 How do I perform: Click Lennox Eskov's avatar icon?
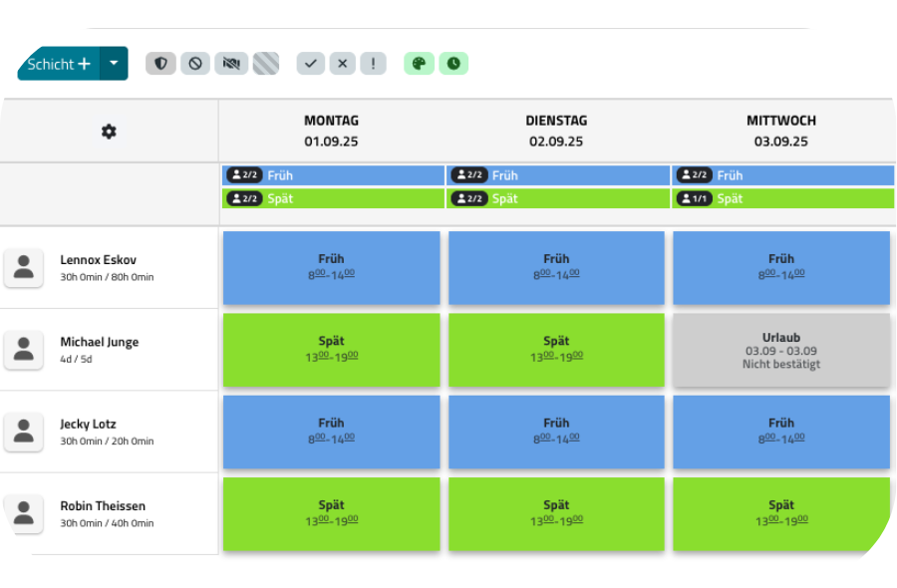pos(24,267)
